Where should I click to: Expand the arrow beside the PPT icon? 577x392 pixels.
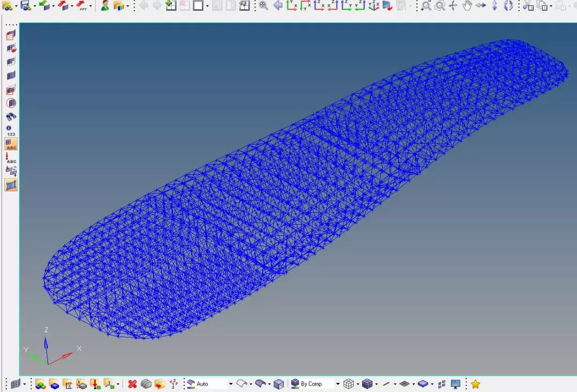90,6
